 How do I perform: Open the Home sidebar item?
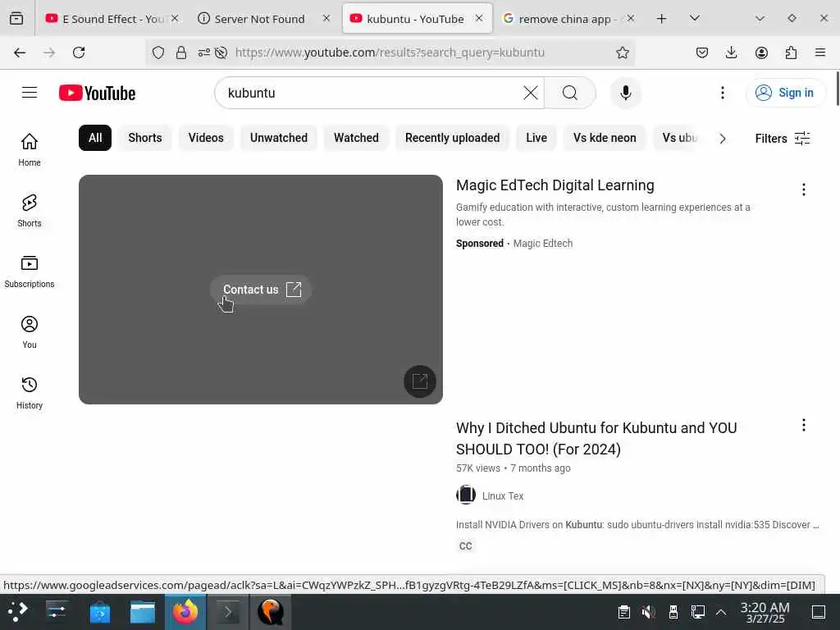point(30,150)
